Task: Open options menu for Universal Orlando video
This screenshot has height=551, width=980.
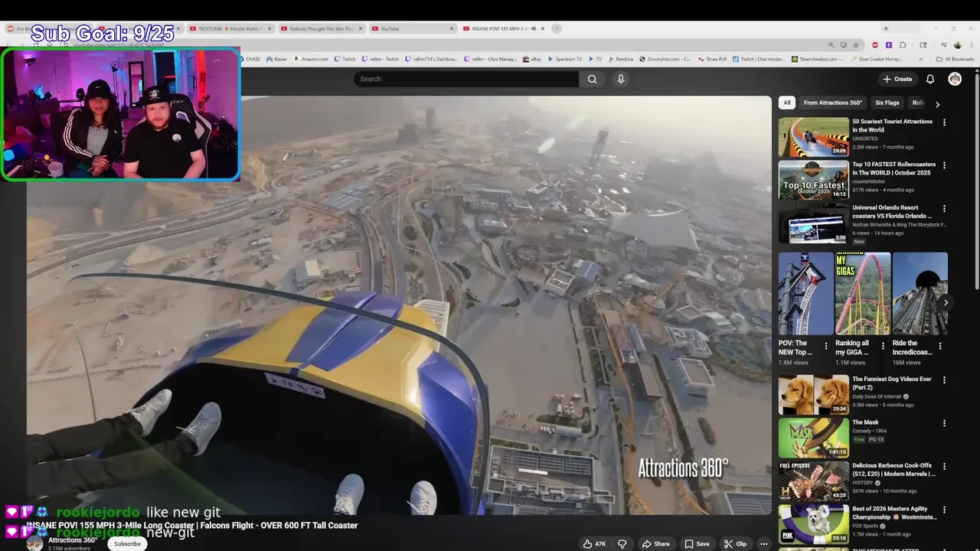Action: coord(944,208)
